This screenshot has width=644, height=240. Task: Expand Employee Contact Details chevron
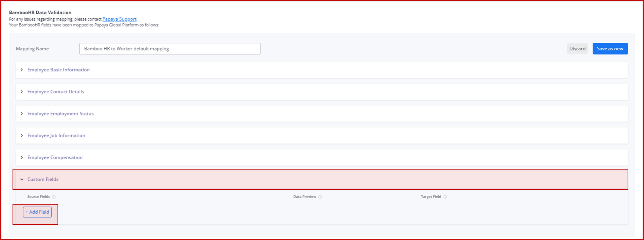point(22,92)
